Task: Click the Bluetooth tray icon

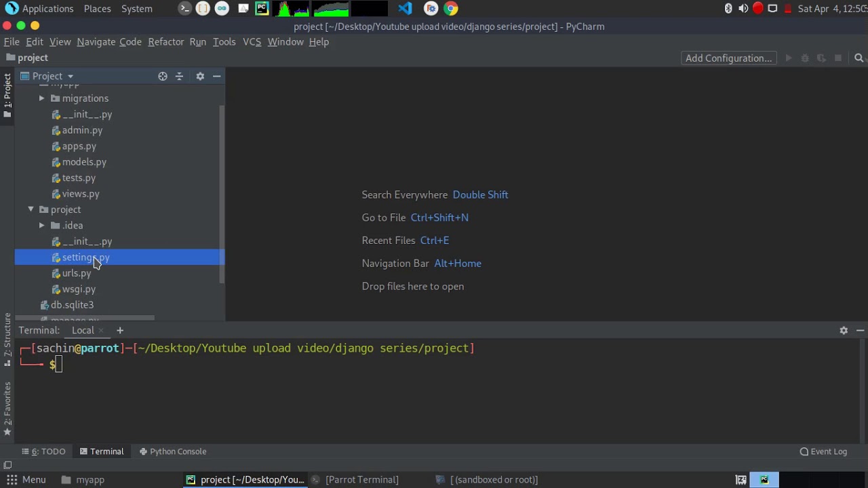Action: (728, 9)
